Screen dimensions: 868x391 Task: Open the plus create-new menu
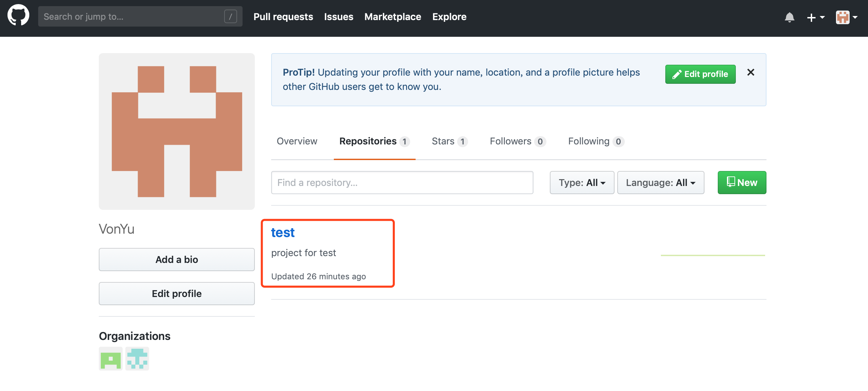tap(815, 17)
